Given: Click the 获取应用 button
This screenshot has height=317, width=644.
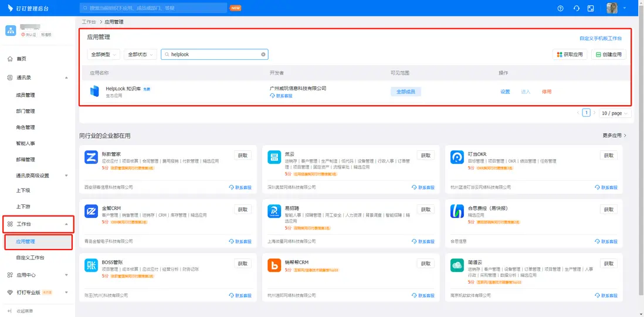Looking at the screenshot, I should [x=570, y=54].
